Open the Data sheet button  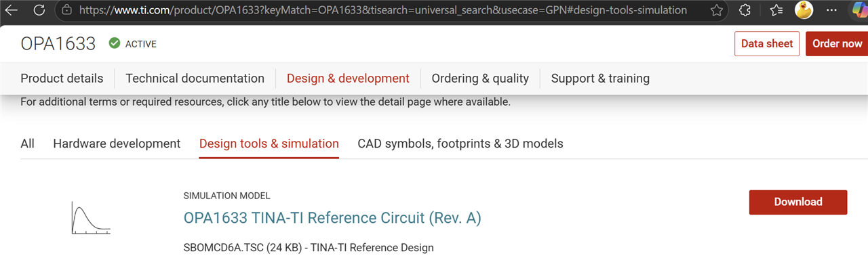pyautogui.click(x=766, y=43)
